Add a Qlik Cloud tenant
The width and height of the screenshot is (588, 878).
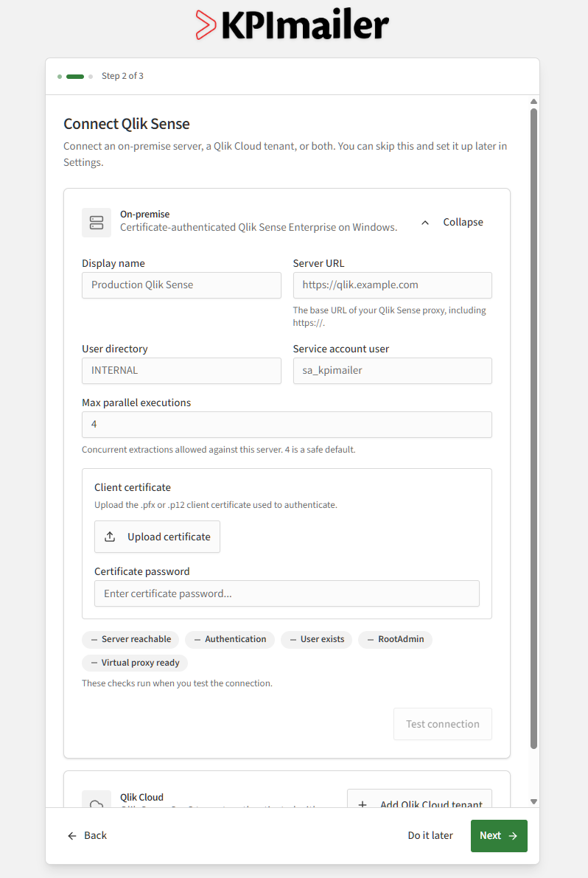click(x=419, y=799)
